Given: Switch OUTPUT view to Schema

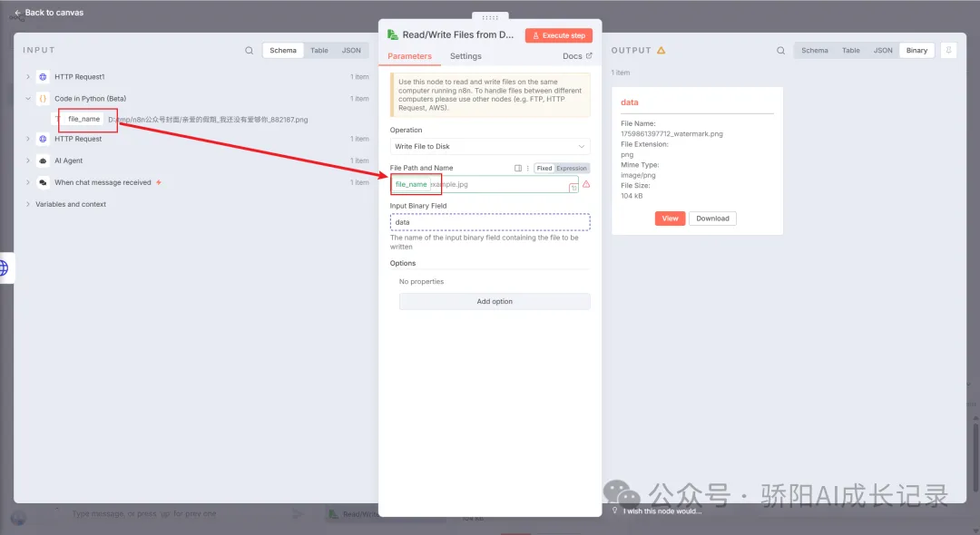Looking at the screenshot, I should click(815, 51).
